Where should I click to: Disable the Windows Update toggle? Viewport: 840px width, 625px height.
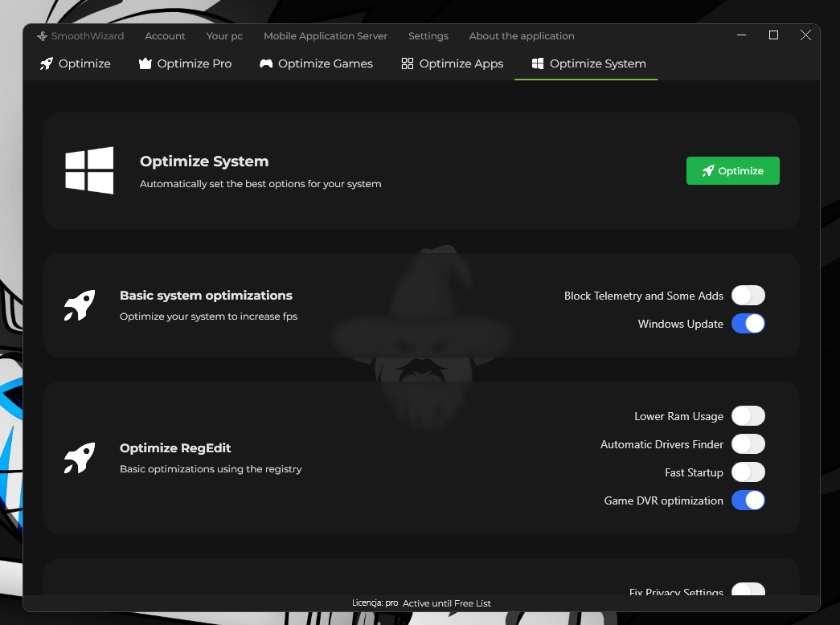click(748, 324)
